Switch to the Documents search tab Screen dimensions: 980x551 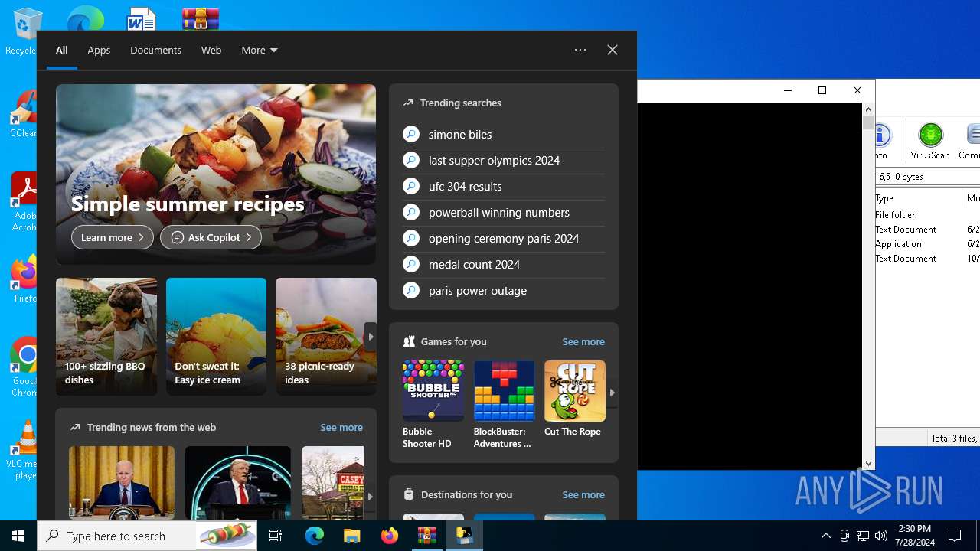click(155, 50)
